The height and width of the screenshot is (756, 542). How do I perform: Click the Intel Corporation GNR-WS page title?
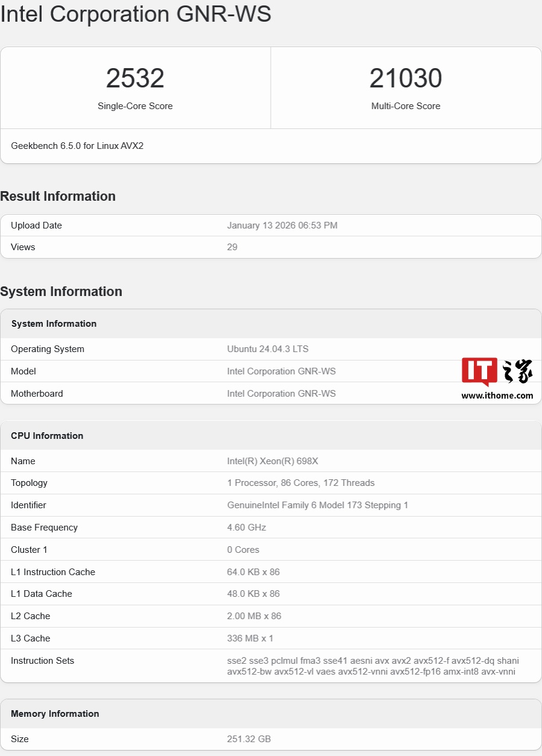[136, 14]
